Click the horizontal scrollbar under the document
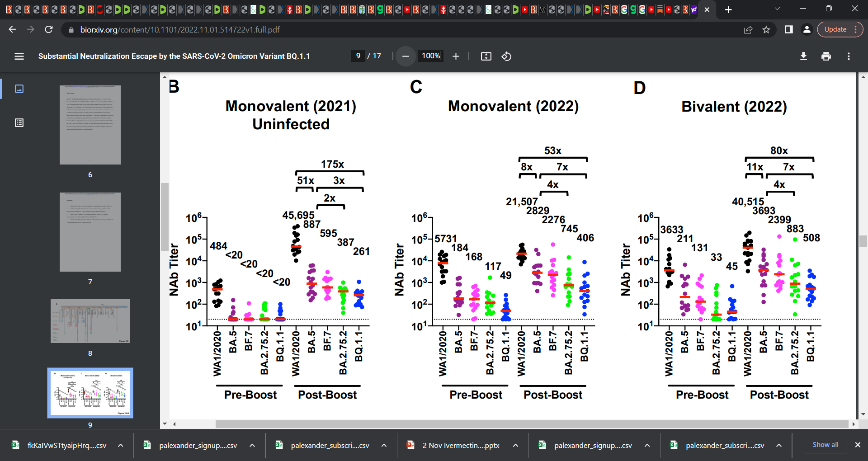 tap(531, 424)
